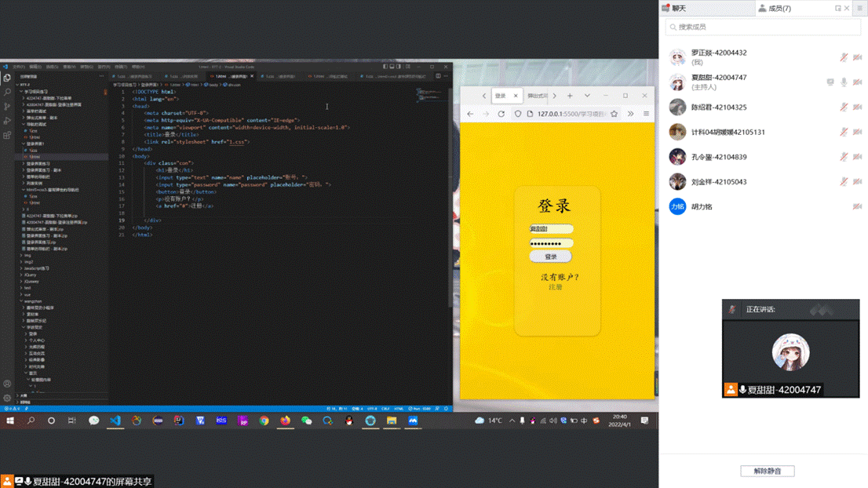Viewport: 868px width, 488px height.
Task: Open Source Control view in activity bar
Action: click(7, 106)
